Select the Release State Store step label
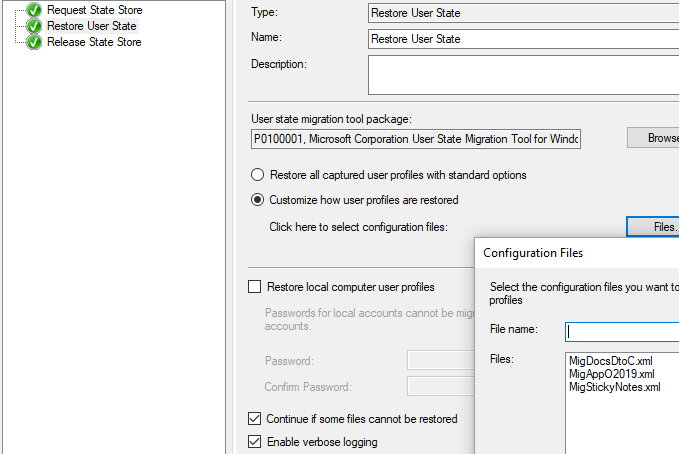Screen dimensions: 679x454 94,42
